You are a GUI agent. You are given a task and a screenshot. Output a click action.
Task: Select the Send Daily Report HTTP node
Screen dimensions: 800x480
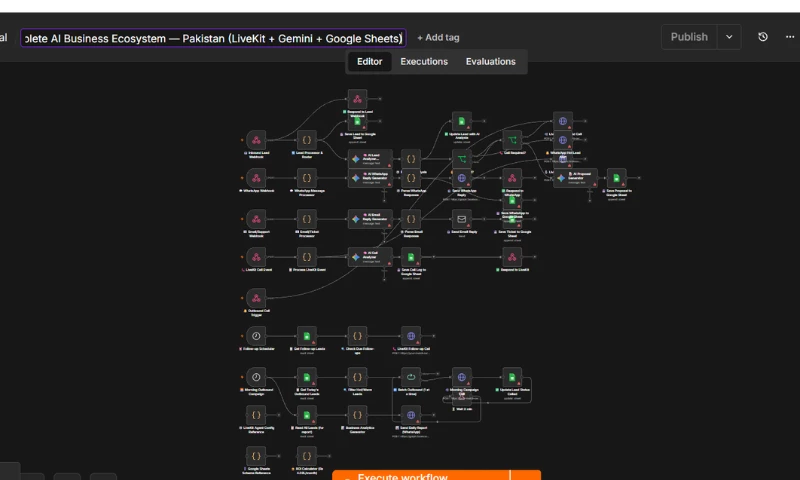411,415
